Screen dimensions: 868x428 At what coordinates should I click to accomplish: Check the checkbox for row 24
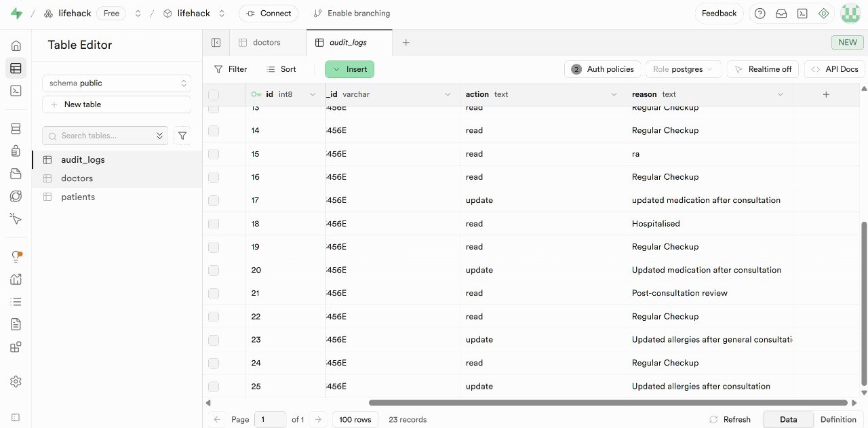[x=214, y=363]
